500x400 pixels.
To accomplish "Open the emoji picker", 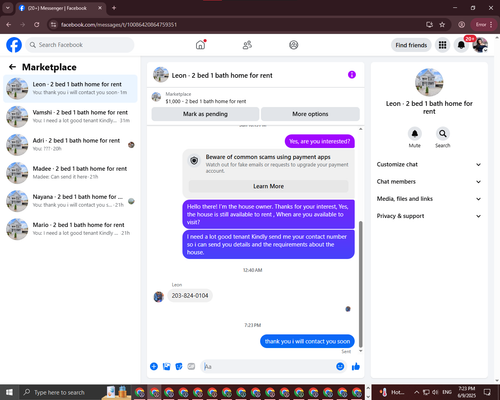I will (x=340, y=367).
